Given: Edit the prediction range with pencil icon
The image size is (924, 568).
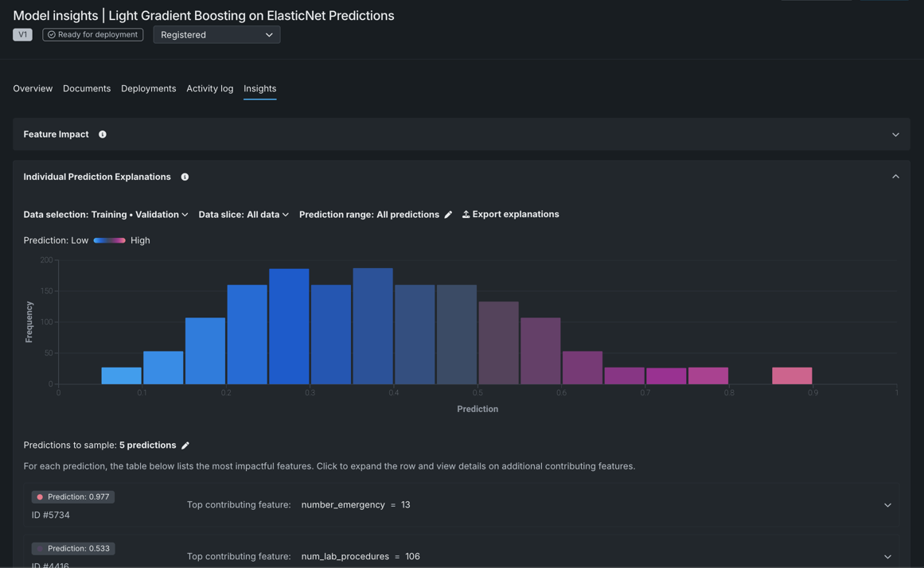Looking at the screenshot, I should [x=449, y=215].
